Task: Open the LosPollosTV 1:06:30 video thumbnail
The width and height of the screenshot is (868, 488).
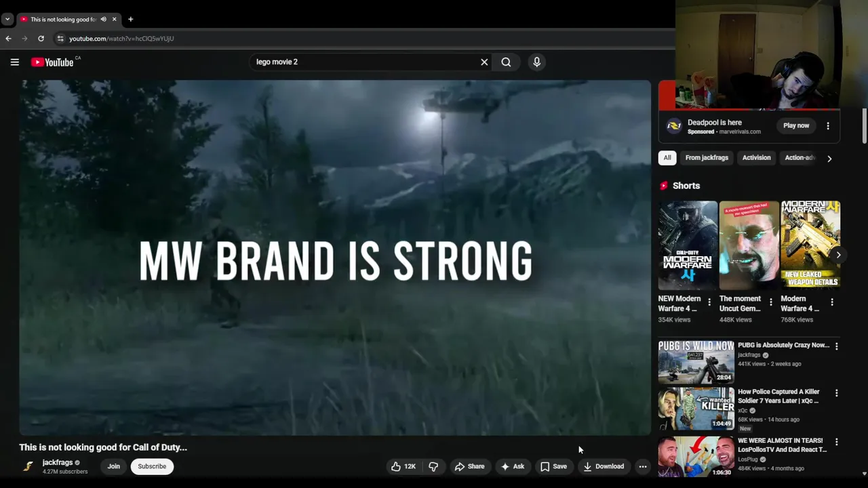Action: (x=696, y=456)
